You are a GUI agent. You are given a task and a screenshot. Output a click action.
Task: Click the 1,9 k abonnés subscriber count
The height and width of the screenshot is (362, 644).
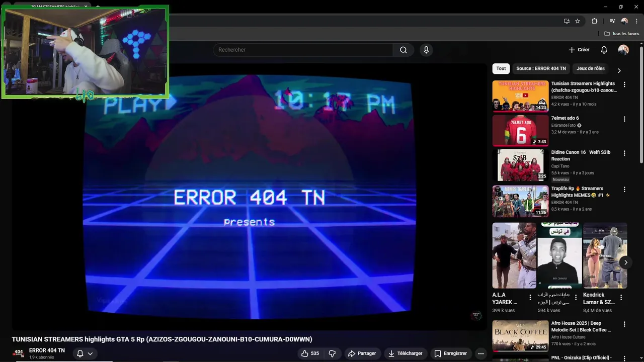point(41,357)
